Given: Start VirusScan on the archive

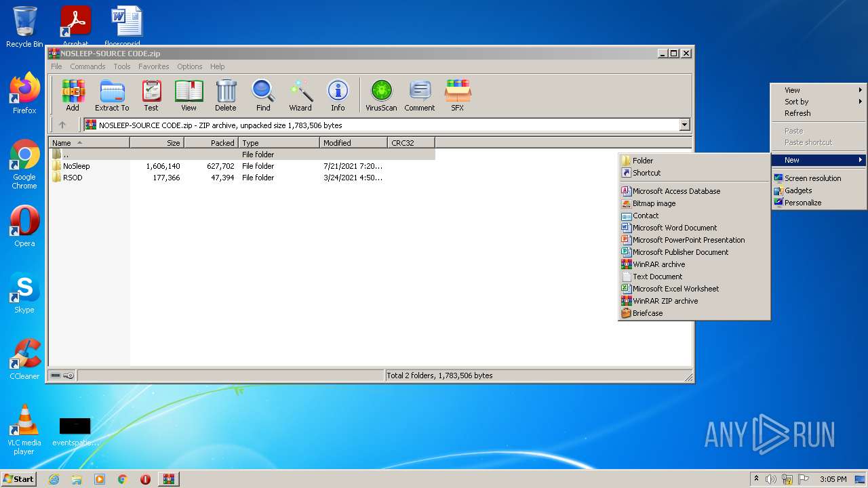Looking at the screenshot, I should tap(381, 95).
